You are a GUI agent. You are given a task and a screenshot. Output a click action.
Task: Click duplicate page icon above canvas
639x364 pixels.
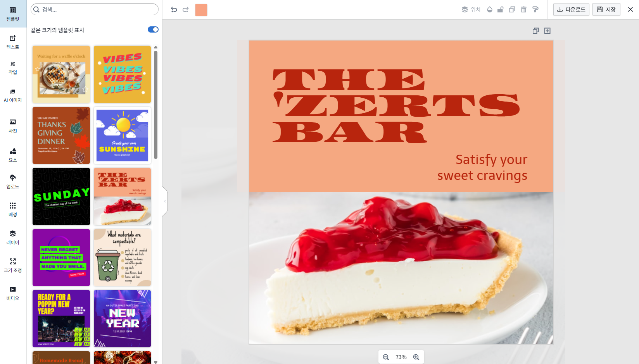point(536,31)
